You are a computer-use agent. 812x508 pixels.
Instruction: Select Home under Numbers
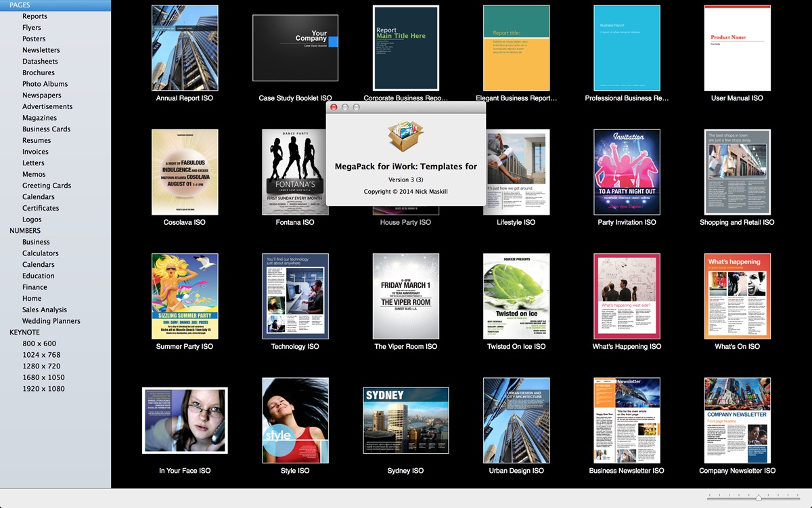pyautogui.click(x=32, y=299)
